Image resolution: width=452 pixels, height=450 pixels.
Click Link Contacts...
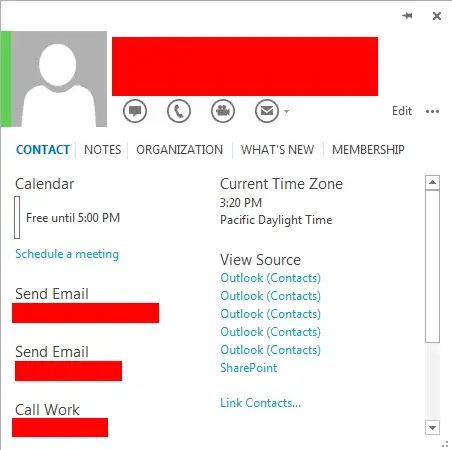260,403
